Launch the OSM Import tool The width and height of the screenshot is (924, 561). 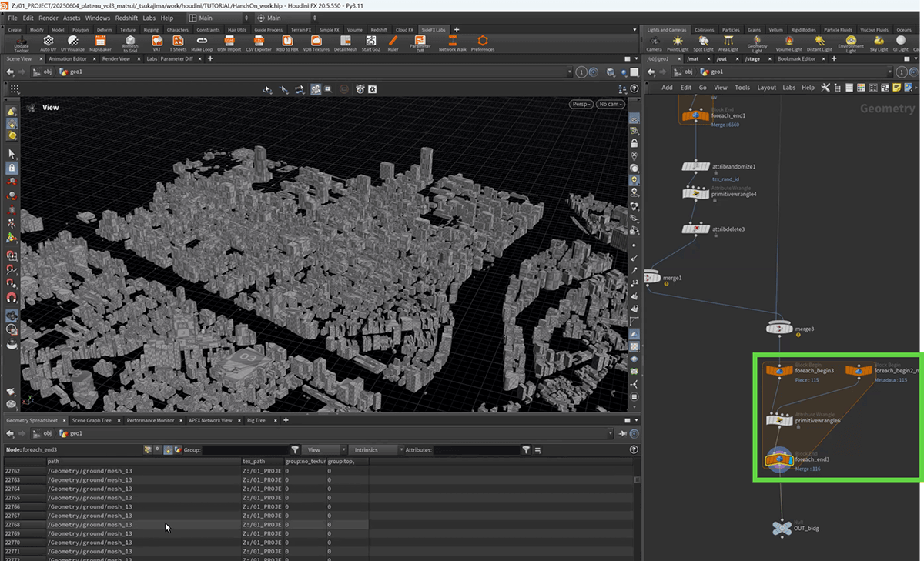229,42
